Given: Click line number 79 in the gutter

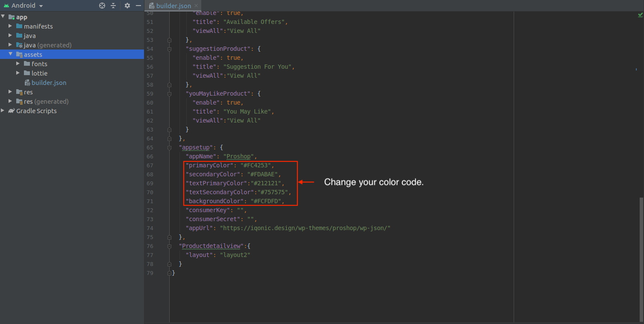Looking at the screenshot, I should [150, 273].
